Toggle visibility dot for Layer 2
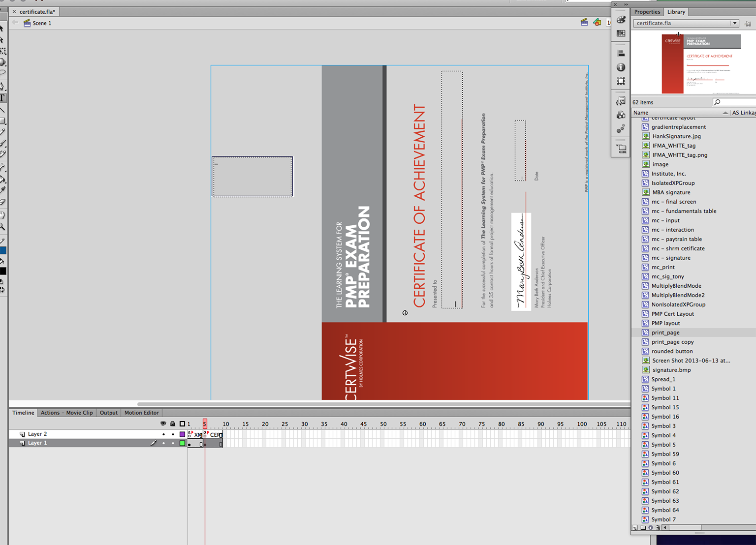 tap(163, 434)
